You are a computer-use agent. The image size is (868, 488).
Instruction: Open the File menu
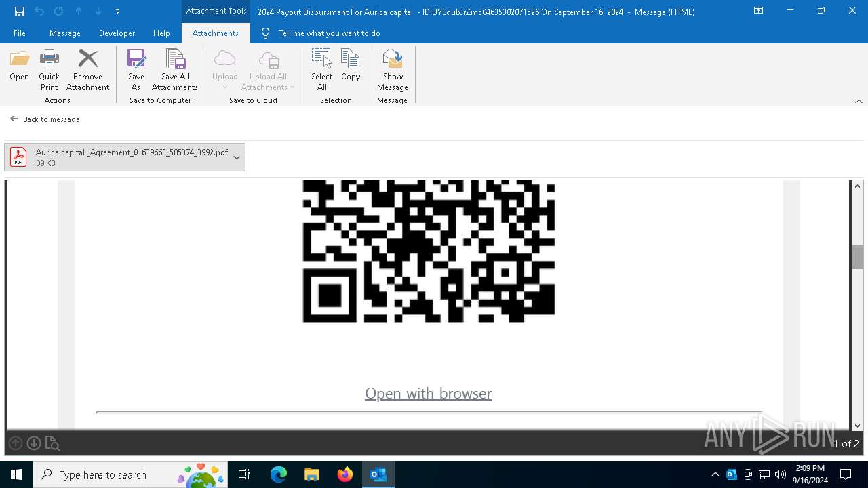tap(20, 33)
